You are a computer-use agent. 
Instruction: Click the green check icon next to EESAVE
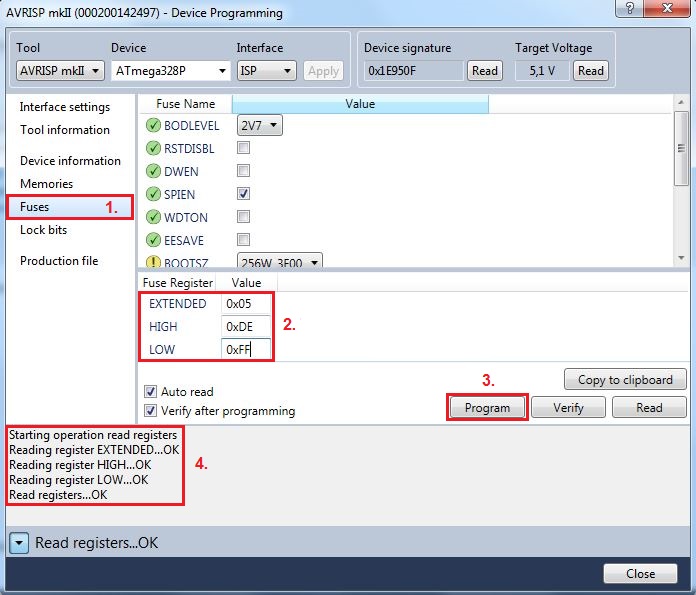tap(153, 240)
